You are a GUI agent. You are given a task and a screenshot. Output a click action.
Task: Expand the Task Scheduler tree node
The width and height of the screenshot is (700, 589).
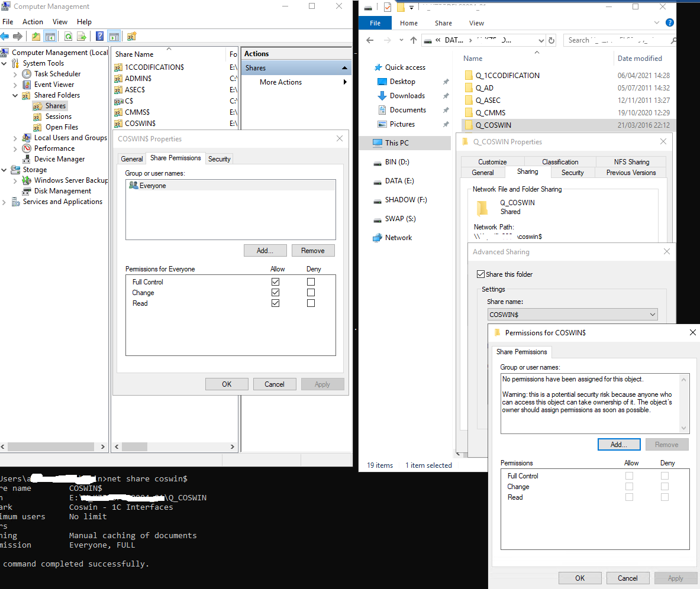15,74
